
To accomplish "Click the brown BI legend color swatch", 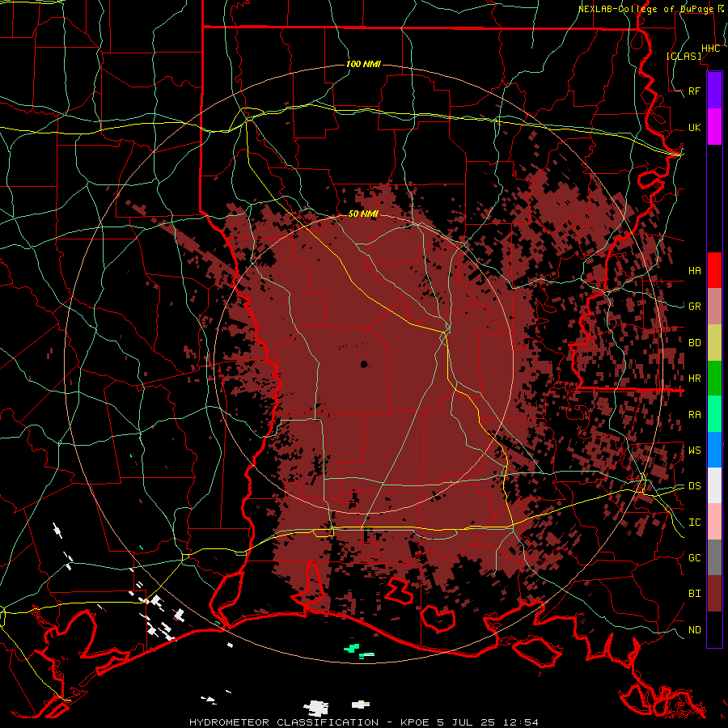I will coord(714,594).
